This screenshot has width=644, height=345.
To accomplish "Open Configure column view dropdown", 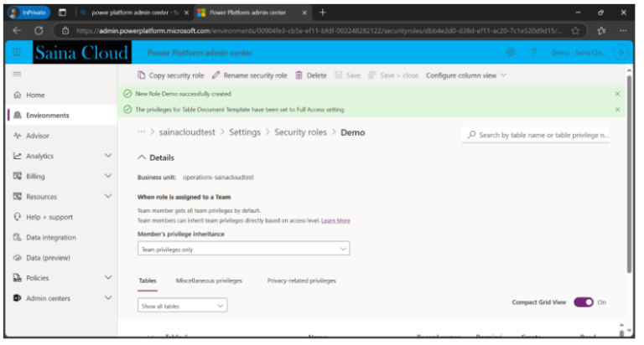I will point(465,75).
